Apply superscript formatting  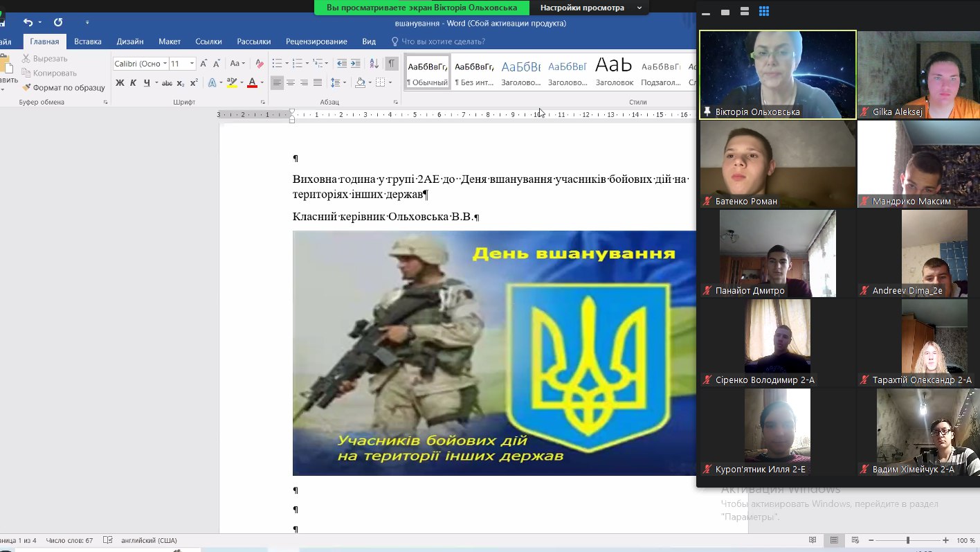coord(194,83)
